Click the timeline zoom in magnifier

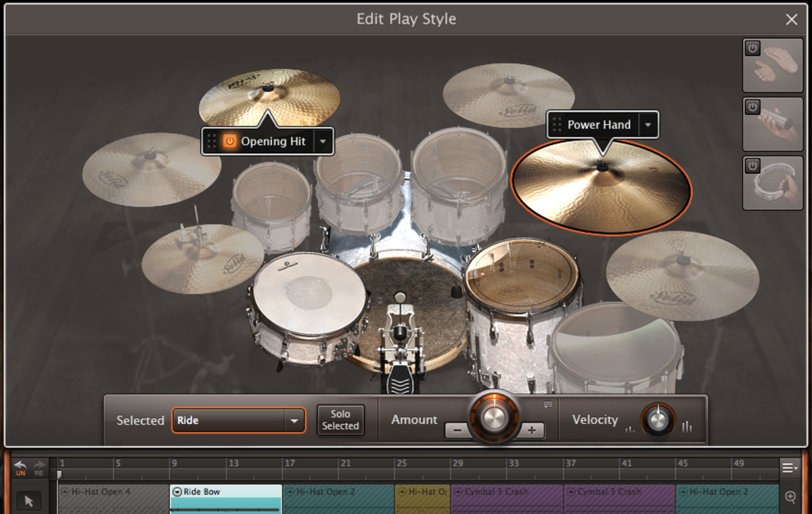click(790, 497)
